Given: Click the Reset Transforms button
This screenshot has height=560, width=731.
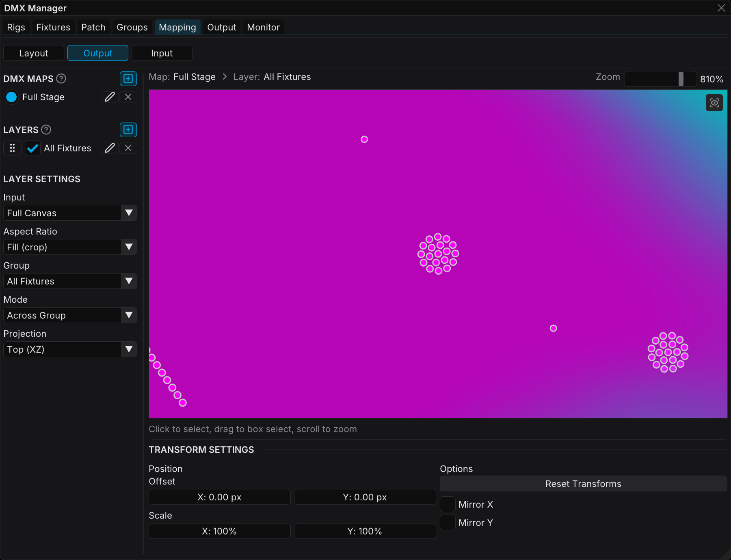Looking at the screenshot, I should click(x=583, y=484).
